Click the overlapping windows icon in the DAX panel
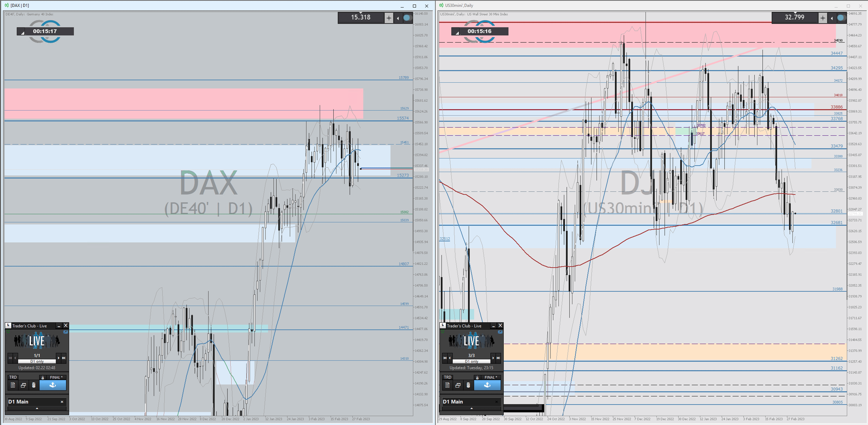Image resolution: width=868 pixels, height=425 pixels. point(23,385)
